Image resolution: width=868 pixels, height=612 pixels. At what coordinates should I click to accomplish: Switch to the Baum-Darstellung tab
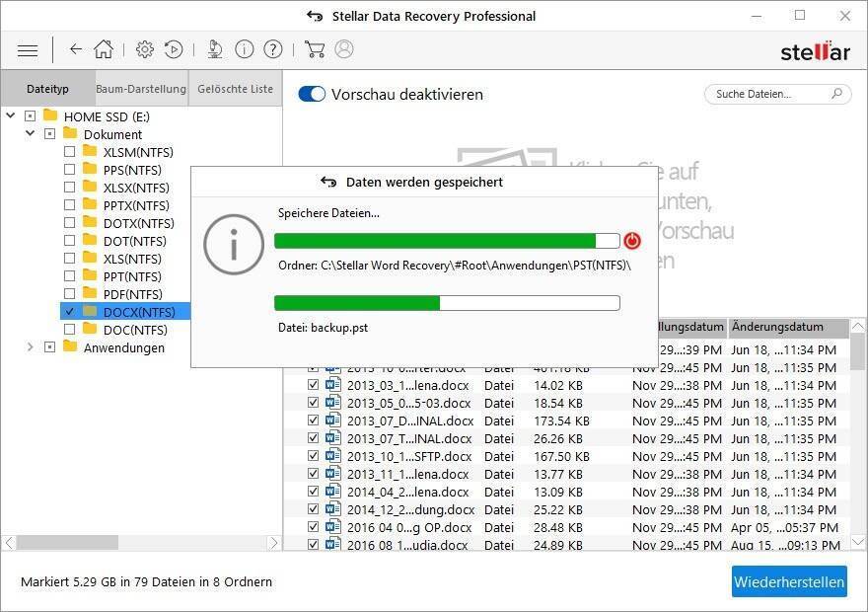141,89
